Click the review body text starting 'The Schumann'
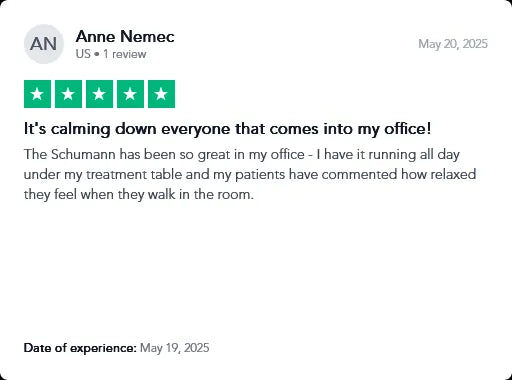This screenshot has width=512, height=380. click(x=250, y=174)
